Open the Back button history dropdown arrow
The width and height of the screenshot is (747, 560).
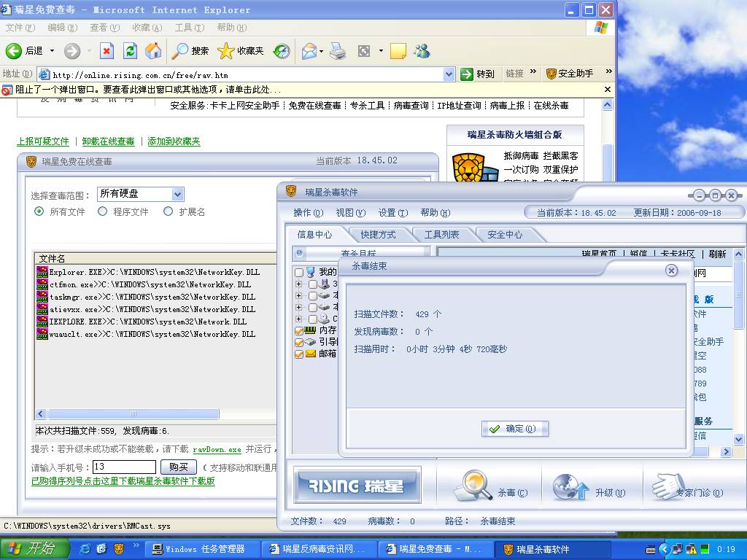[52, 50]
